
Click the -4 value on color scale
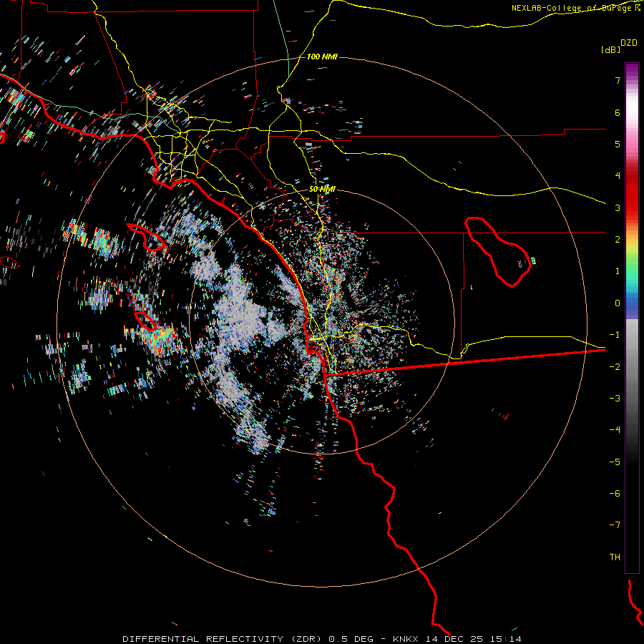(x=615, y=430)
